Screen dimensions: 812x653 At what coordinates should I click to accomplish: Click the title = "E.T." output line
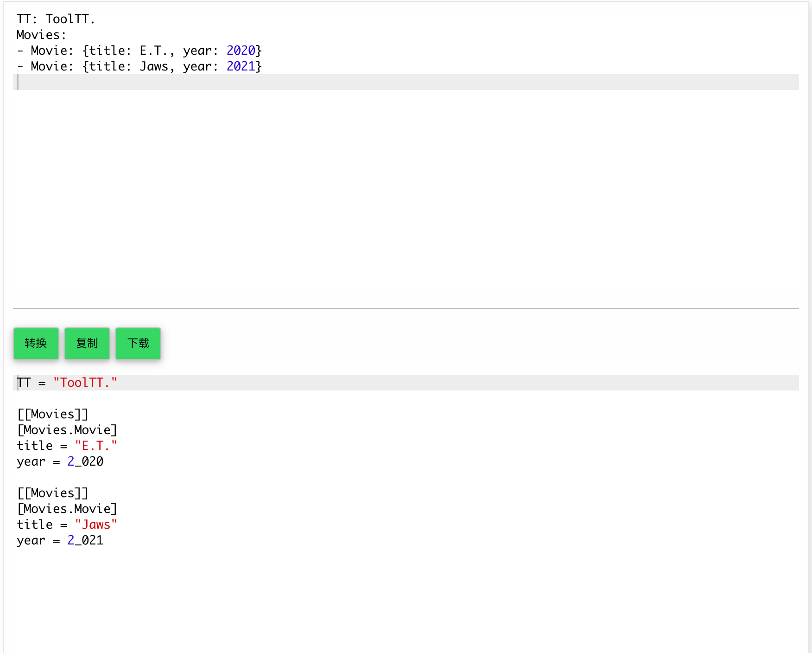tap(67, 446)
